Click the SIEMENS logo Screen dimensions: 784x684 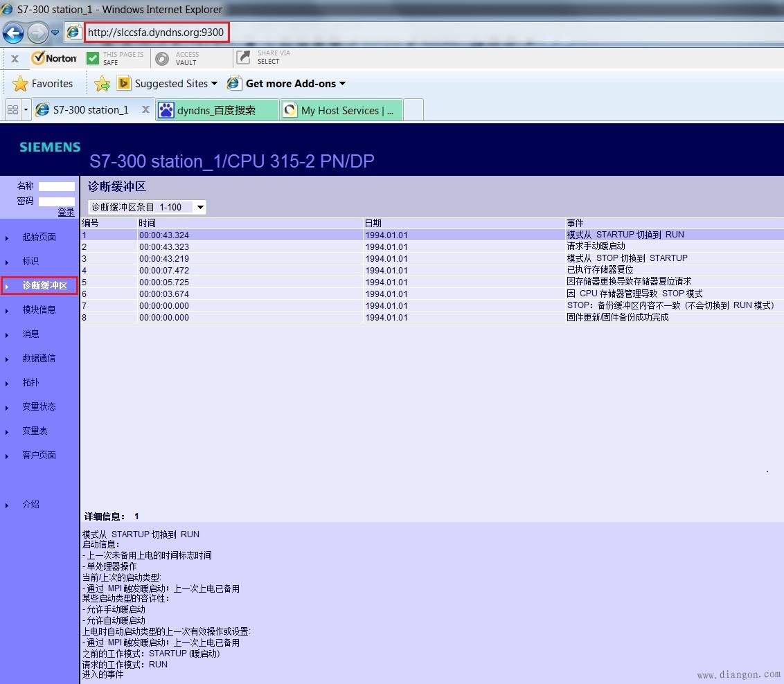tap(50, 147)
